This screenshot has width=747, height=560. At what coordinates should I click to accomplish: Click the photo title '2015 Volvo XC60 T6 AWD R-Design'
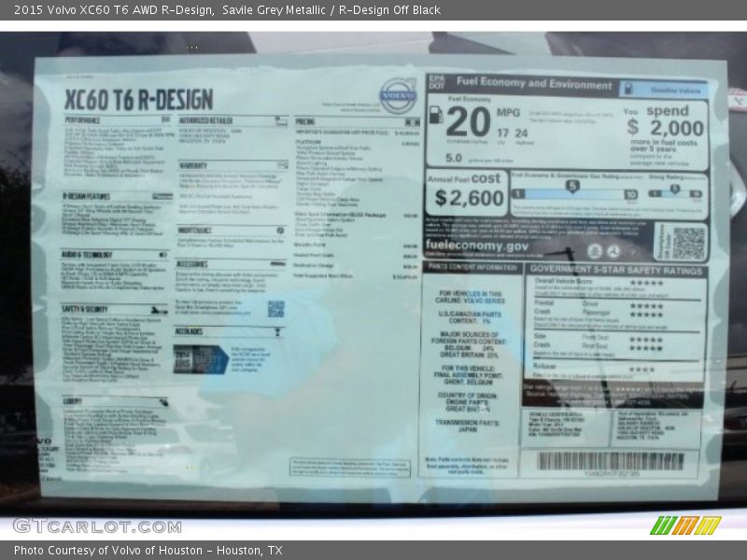click(113, 10)
